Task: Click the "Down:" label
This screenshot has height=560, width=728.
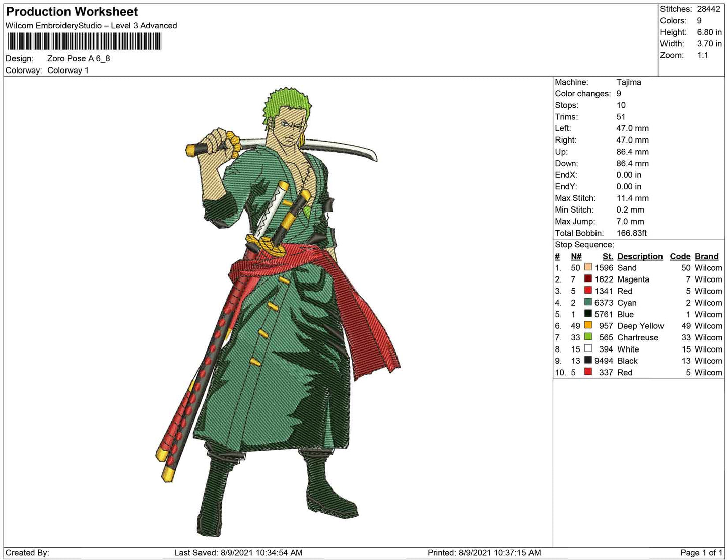Action: coord(567,163)
